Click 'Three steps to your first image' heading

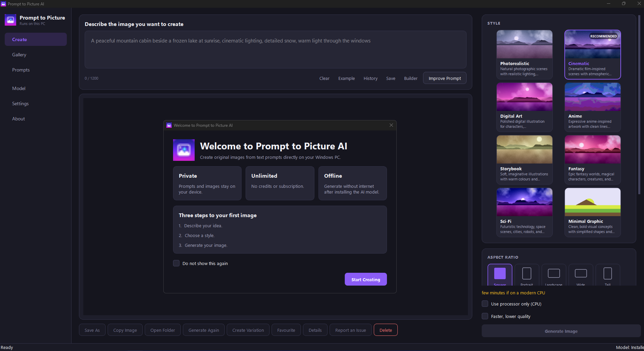point(218,215)
